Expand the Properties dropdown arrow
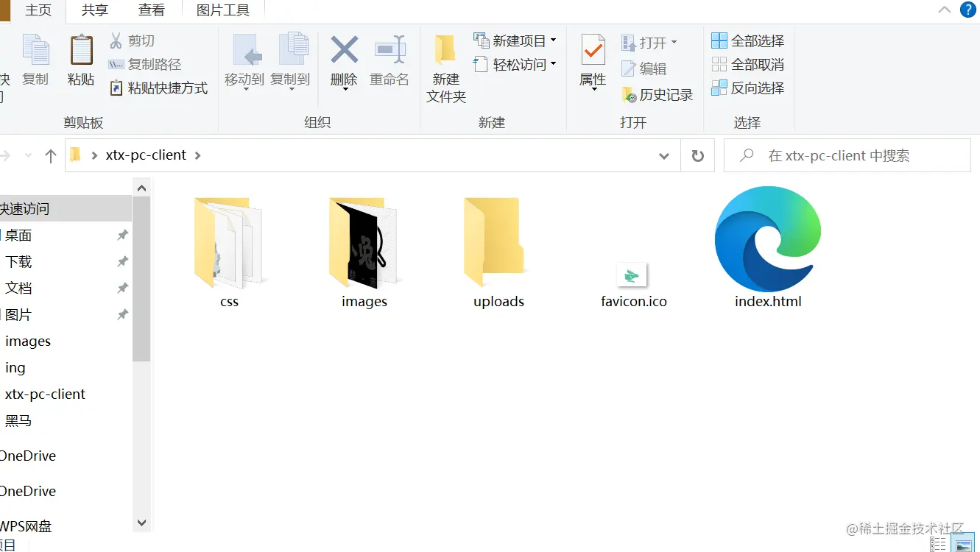 [593, 89]
